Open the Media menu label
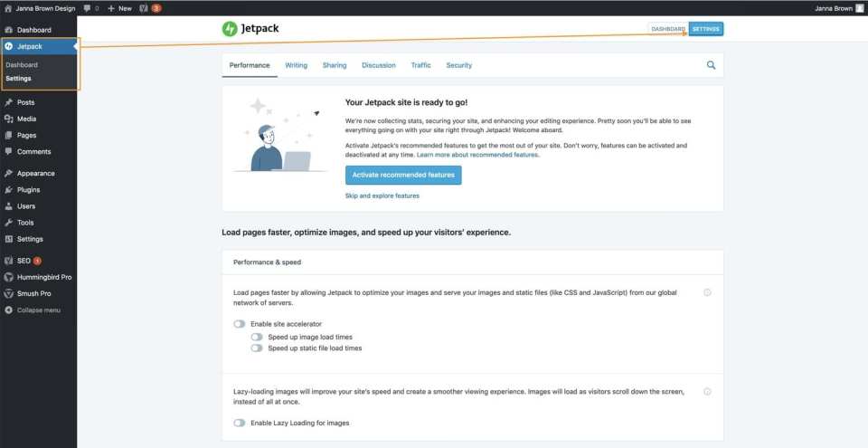The image size is (868, 448). pyautogui.click(x=26, y=119)
